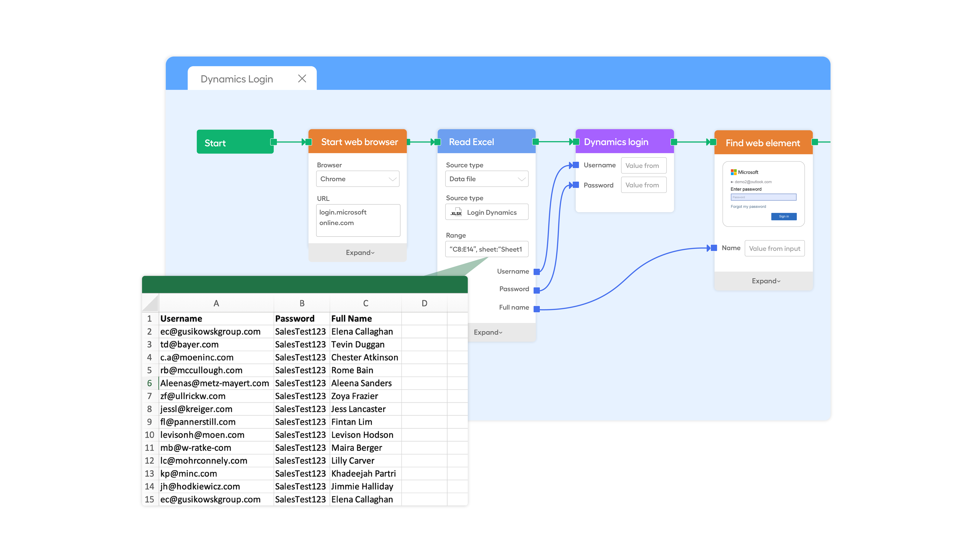Click cell Chester Atkinson
980x558 pixels.
[366, 358]
